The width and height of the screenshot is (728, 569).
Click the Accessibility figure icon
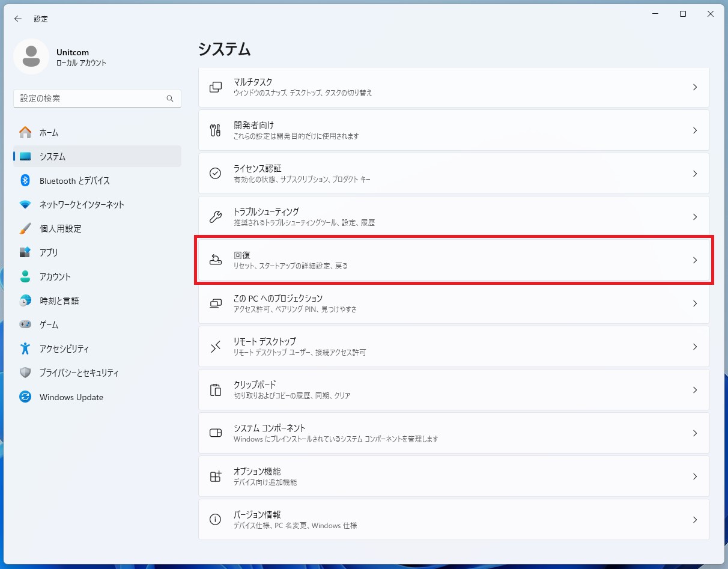pyautogui.click(x=25, y=348)
